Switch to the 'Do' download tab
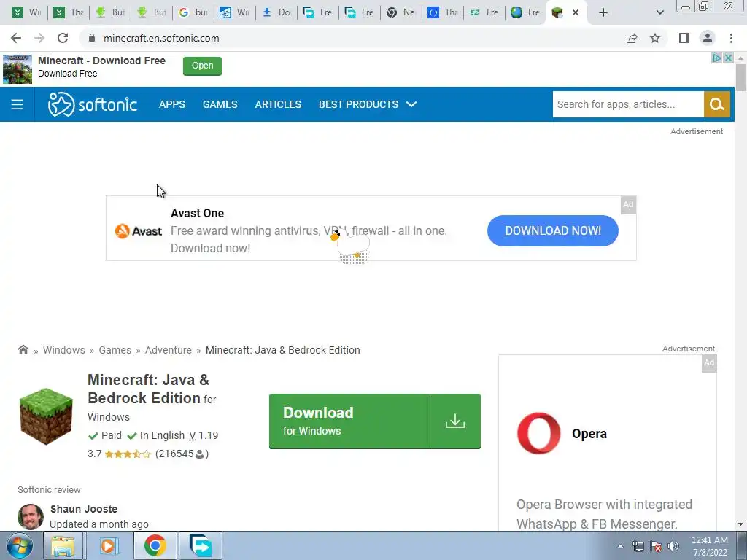The height and width of the screenshot is (560, 747). 276,12
